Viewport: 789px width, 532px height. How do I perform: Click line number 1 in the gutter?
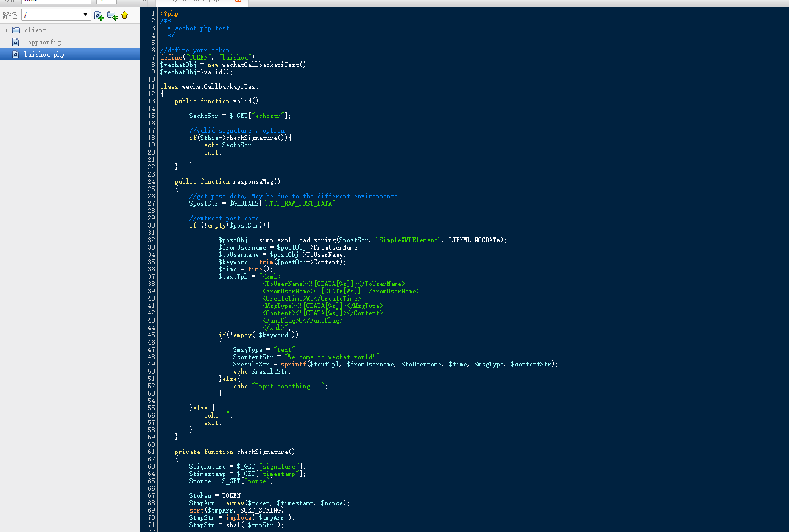pos(152,13)
